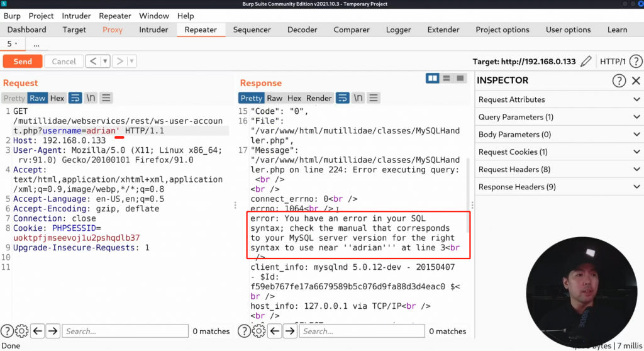Toggle non-printable characters in Request panel
This screenshot has height=351, width=644.
pyautogui.click(x=91, y=98)
